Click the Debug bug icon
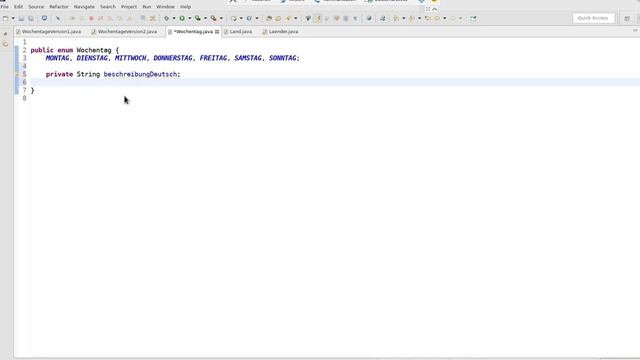640x360 pixels. [x=167, y=18]
